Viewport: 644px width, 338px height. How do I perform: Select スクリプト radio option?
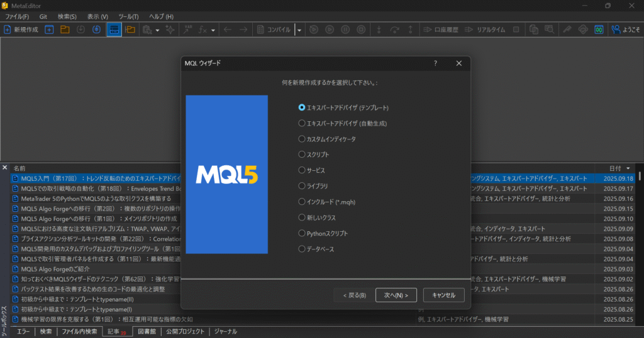302,155
